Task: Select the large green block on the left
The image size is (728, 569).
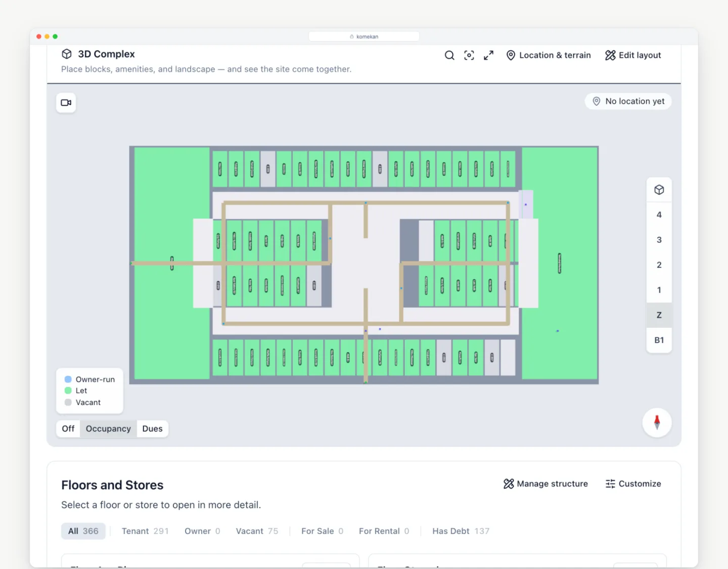Action: tap(171, 263)
